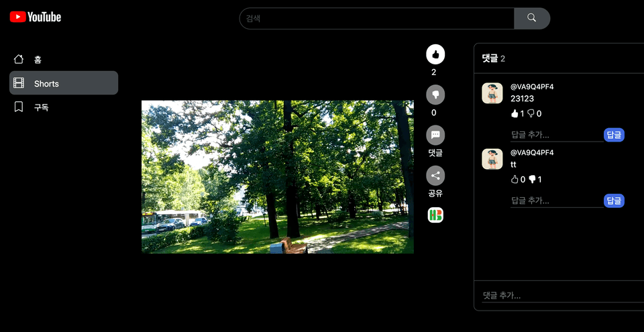Open the YouTube logo home link
The width and height of the screenshot is (644, 332).
pos(36,17)
